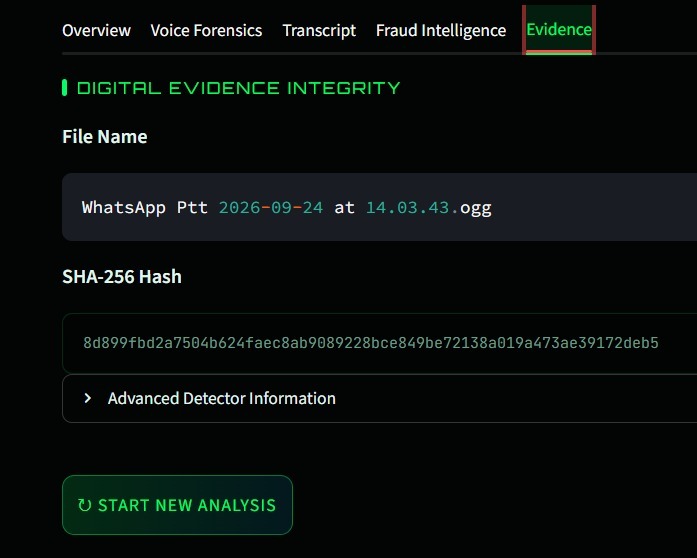The width and height of the screenshot is (697, 558).
Task: Click the SHA-256 Hash label
Action: coord(122,277)
